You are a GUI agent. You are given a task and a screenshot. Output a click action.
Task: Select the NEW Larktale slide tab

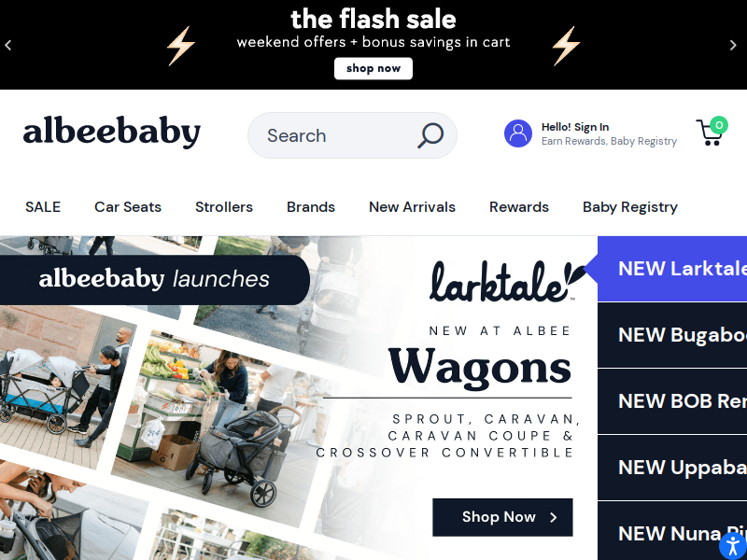(672, 269)
